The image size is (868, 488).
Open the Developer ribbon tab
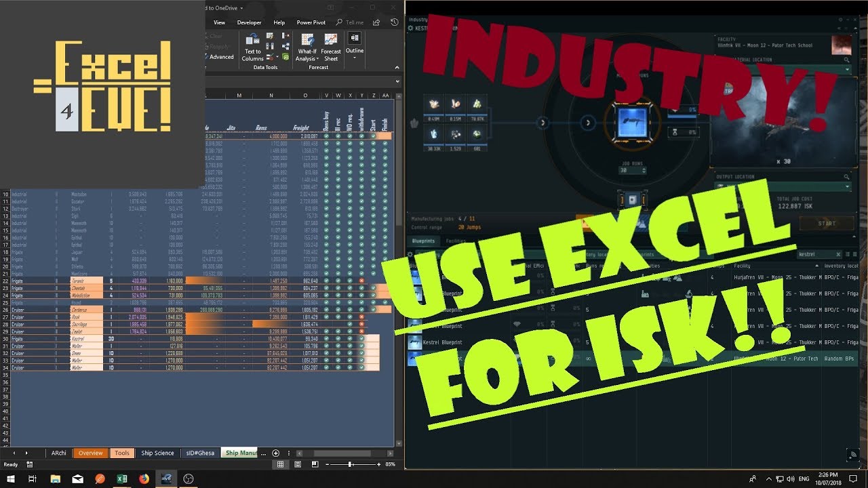click(249, 22)
